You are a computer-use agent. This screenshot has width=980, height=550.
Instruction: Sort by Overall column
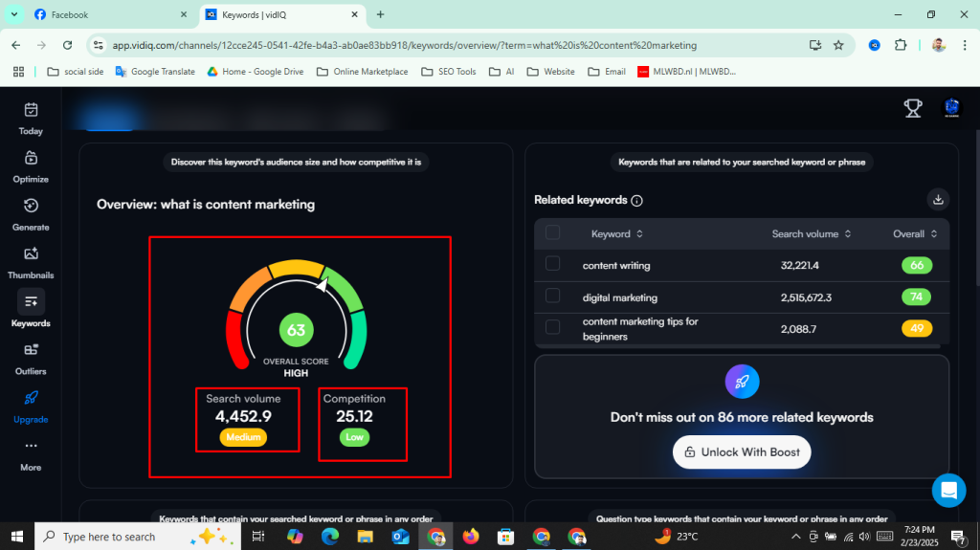tap(915, 233)
